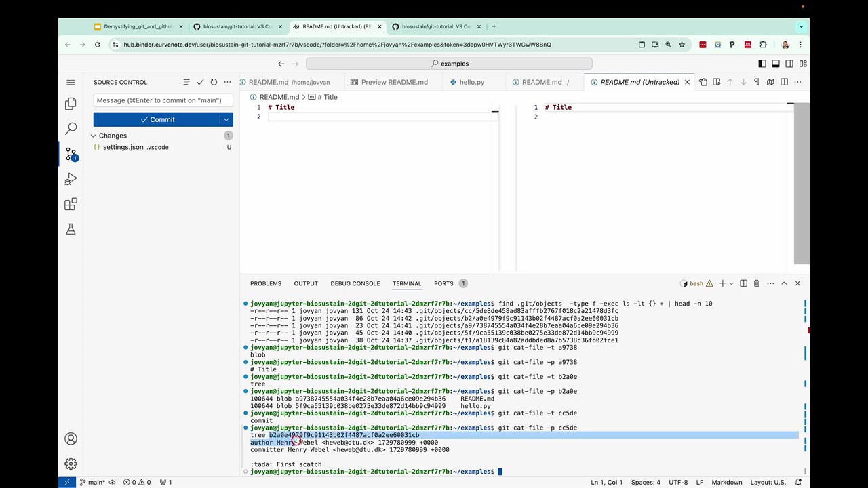Open the split editor icon in editor toolbar
The image size is (868, 488).
pos(784,82)
